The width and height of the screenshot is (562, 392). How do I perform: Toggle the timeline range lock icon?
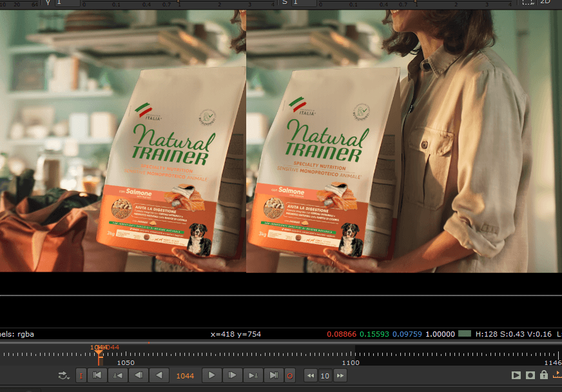click(x=544, y=375)
